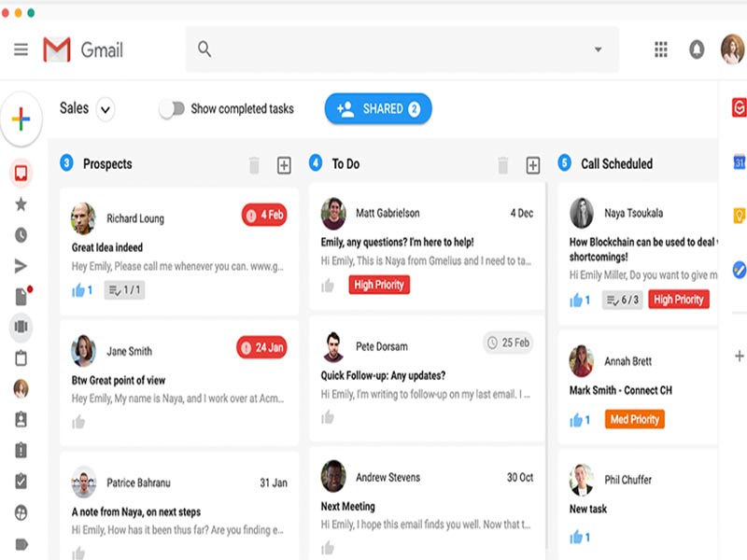Click the Prospects column title

pyautogui.click(x=107, y=164)
